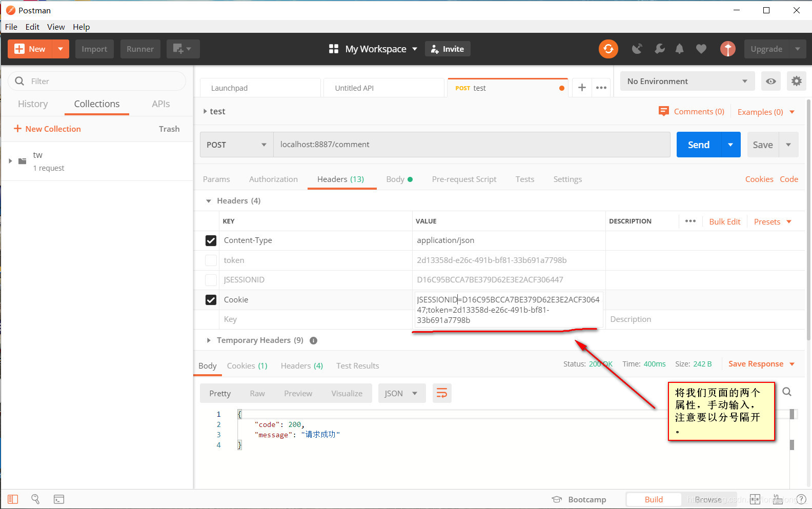The height and width of the screenshot is (509, 812).
Task: Open the File menu
Action: click(11, 27)
